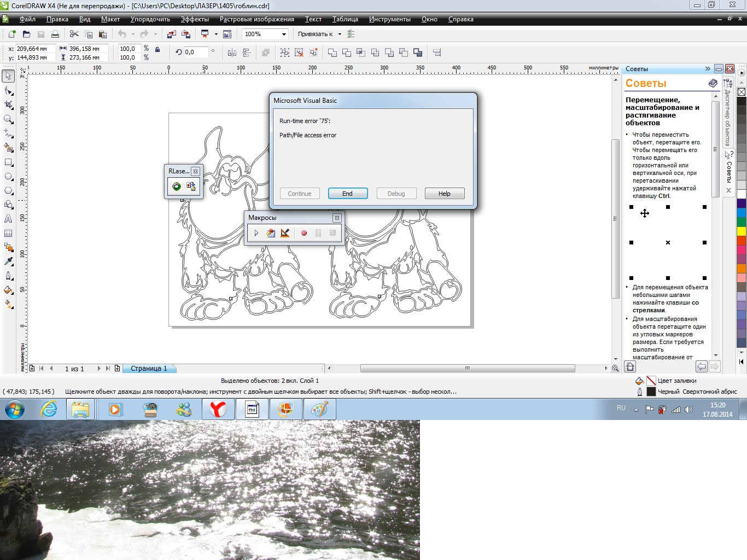Toggle the lock ratio padlock
Image resolution: width=747 pixels, height=560 pixels.
tap(157, 50)
